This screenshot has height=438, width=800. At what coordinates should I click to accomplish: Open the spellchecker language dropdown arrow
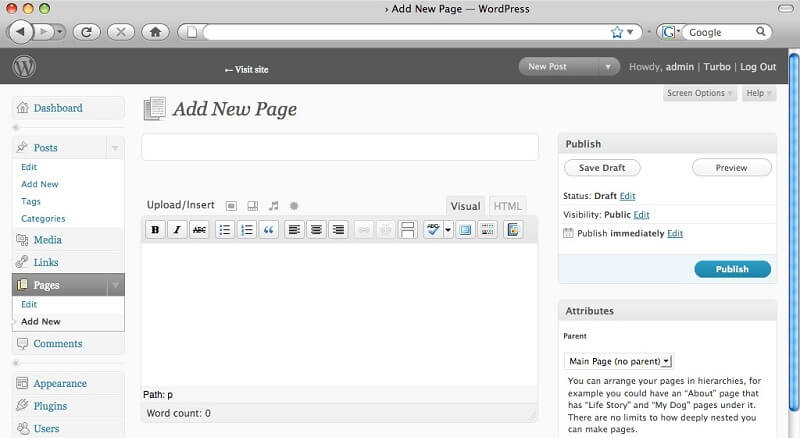pos(448,230)
